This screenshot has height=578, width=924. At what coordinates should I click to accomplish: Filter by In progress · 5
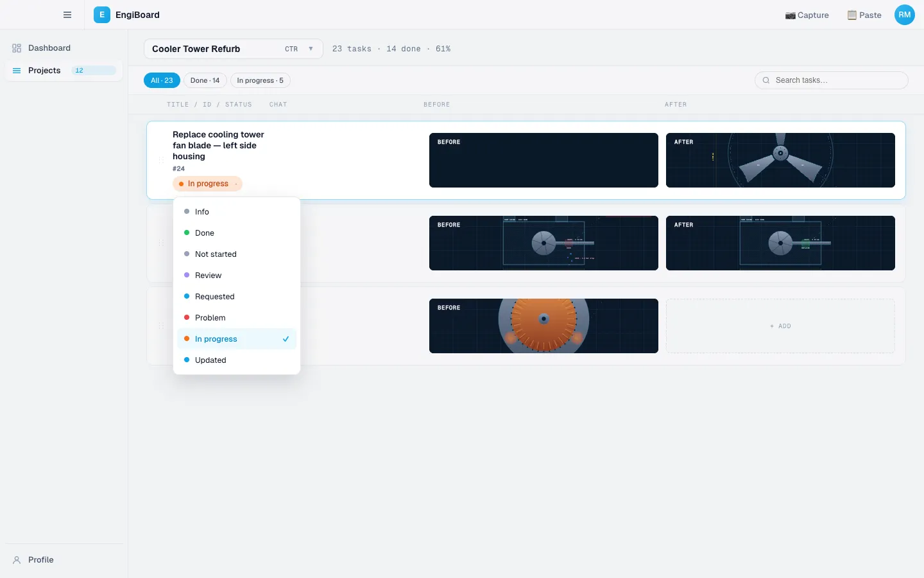tap(260, 80)
